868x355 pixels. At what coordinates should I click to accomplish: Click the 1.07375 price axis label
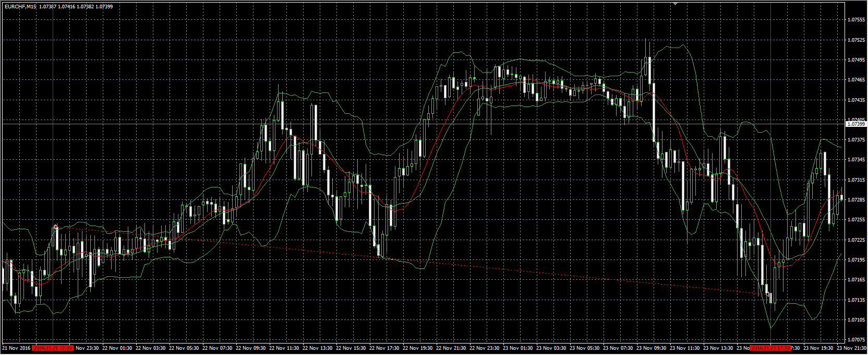click(x=857, y=140)
